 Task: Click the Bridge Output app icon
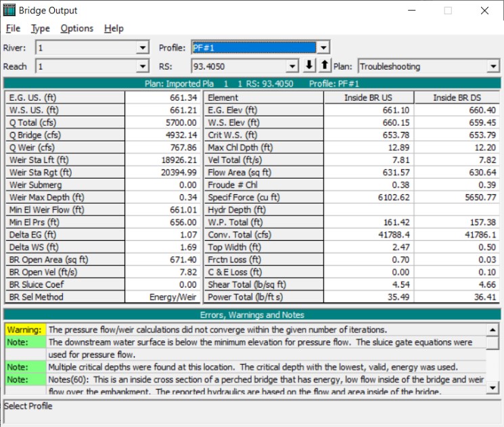click(x=9, y=10)
